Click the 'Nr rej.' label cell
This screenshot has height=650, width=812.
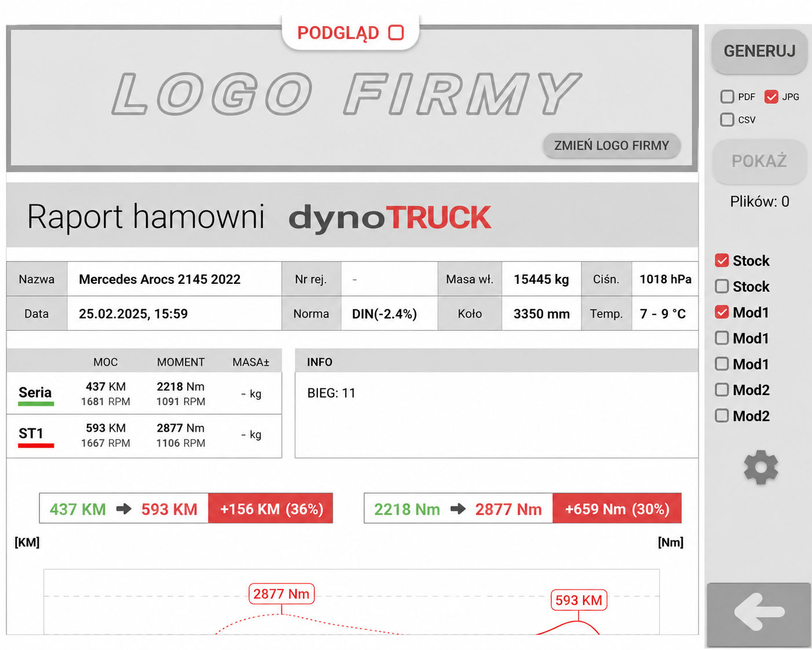click(311, 279)
